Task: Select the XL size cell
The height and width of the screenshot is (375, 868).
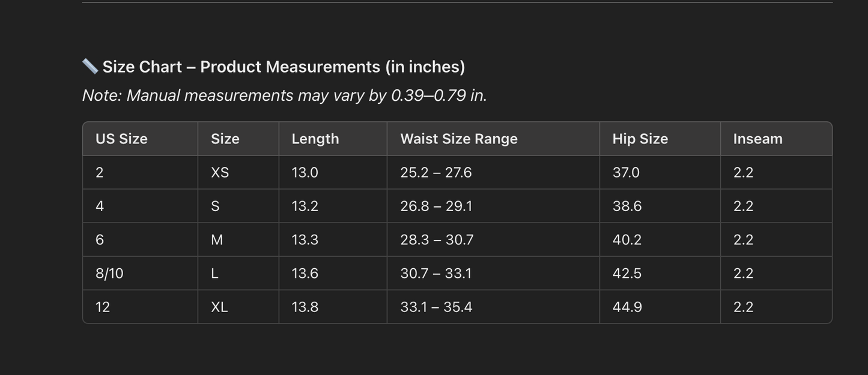Action: [x=219, y=307]
